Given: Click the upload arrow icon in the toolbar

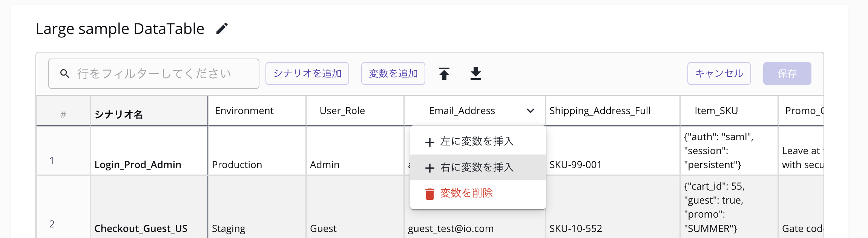Looking at the screenshot, I should point(444,73).
